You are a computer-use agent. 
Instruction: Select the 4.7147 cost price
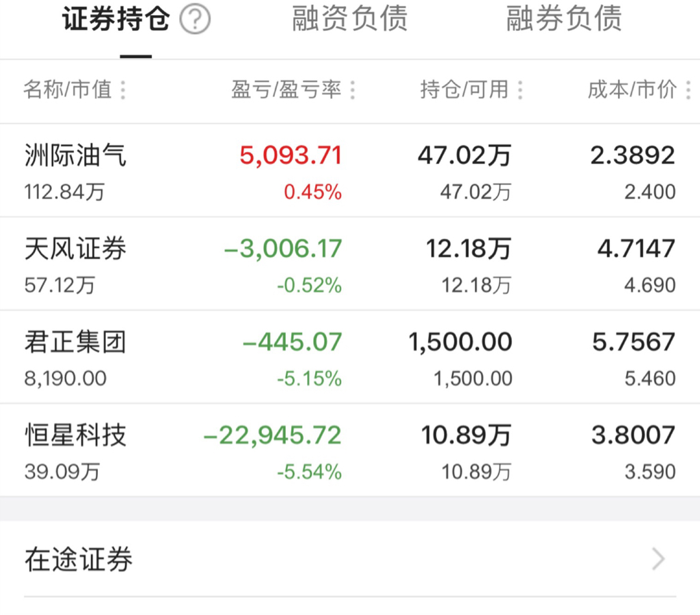(x=636, y=249)
